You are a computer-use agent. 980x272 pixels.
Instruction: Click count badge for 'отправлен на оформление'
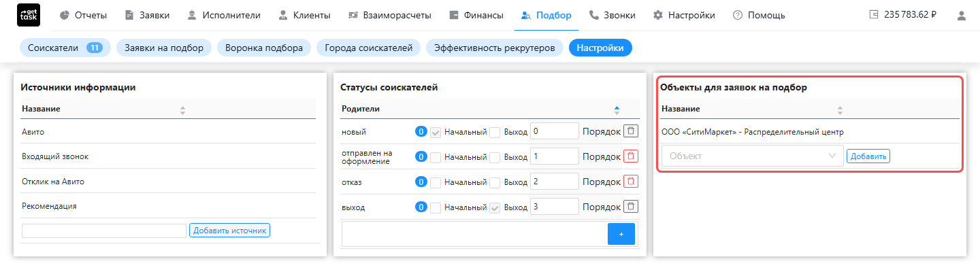coord(421,157)
